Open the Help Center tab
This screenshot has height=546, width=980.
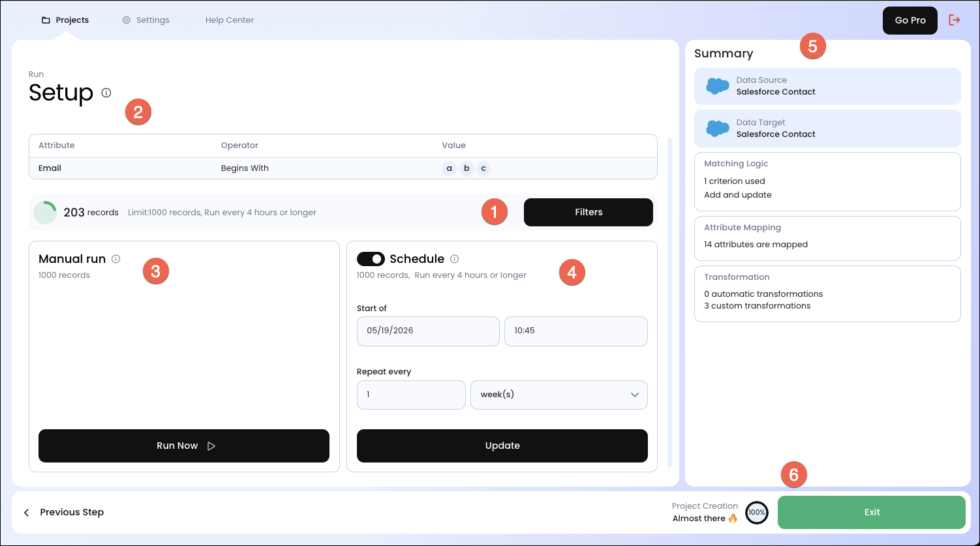click(x=230, y=20)
